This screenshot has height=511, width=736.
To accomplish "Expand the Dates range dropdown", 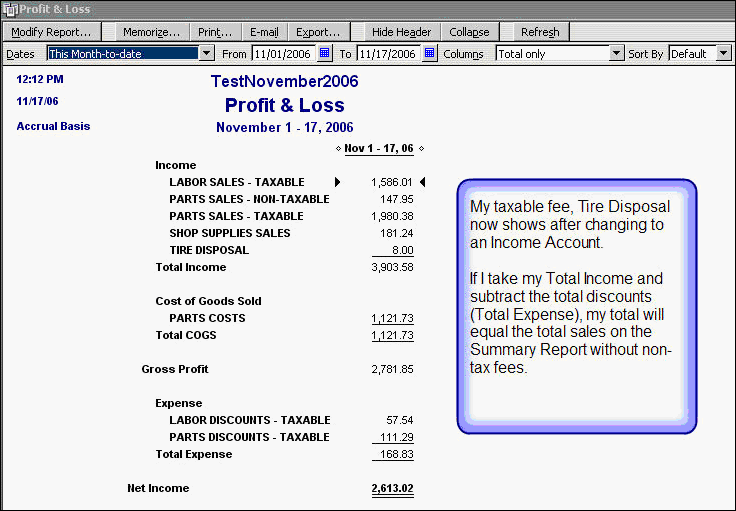I will (206, 53).
